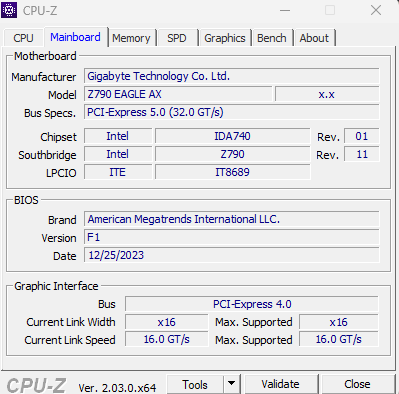
Task: Click the Tools button
Action: pyautogui.click(x=195, y=384)
